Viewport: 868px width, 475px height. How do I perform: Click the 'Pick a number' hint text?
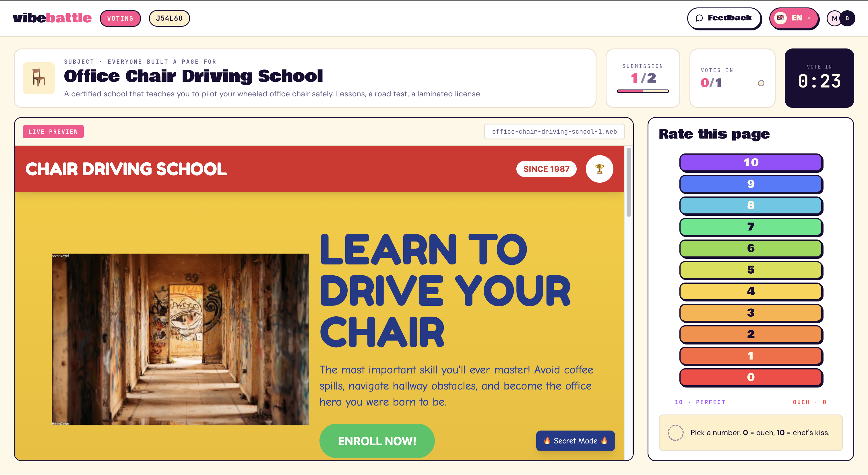click(760, 433)
